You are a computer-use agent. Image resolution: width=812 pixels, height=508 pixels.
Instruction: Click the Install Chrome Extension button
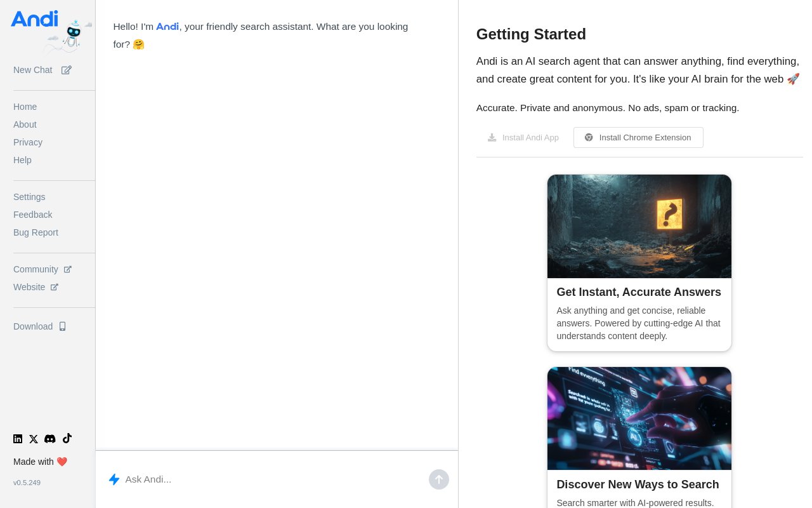coord(638,137)
